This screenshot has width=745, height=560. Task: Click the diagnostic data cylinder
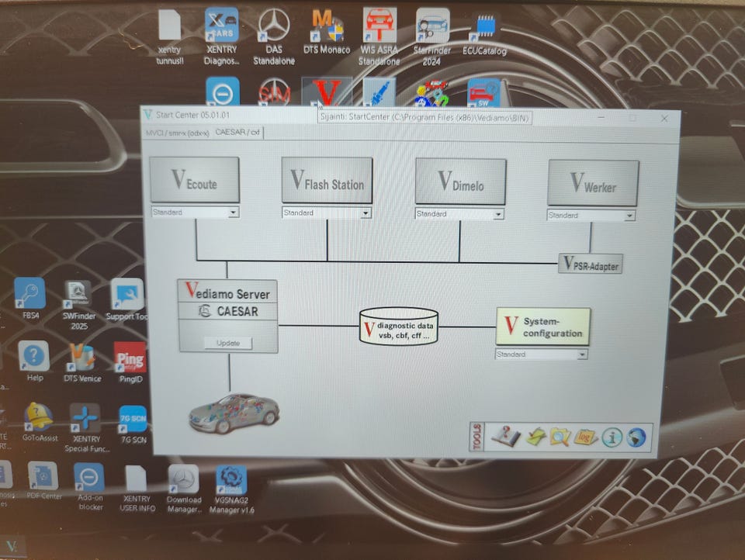(x=399, y=327)
